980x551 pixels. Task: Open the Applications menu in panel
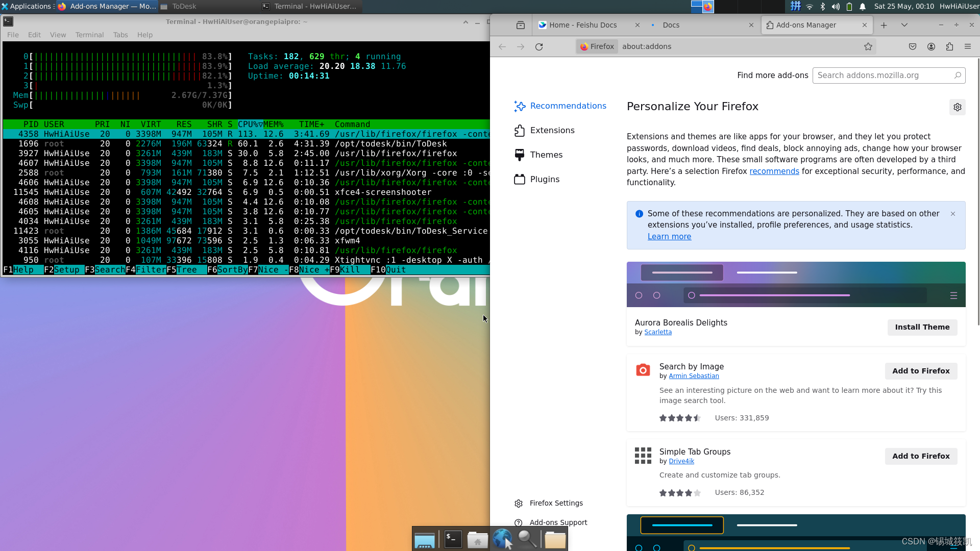27,6
